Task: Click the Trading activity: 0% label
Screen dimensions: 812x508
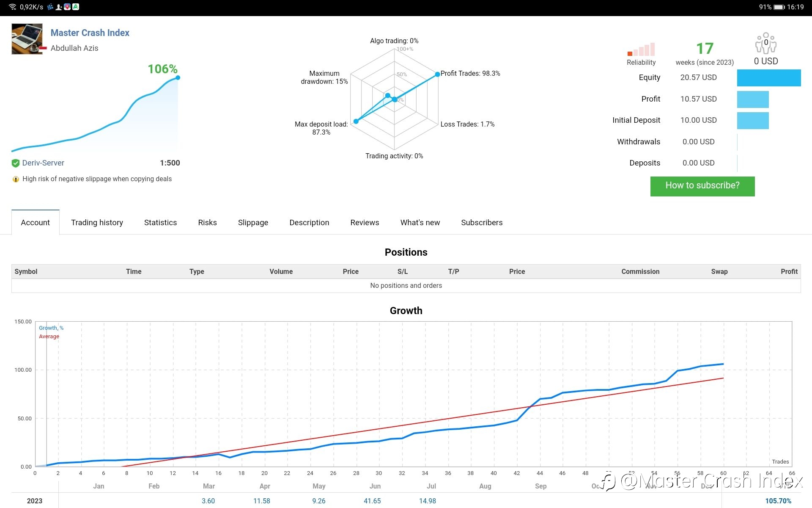Action: pos(394,156)
